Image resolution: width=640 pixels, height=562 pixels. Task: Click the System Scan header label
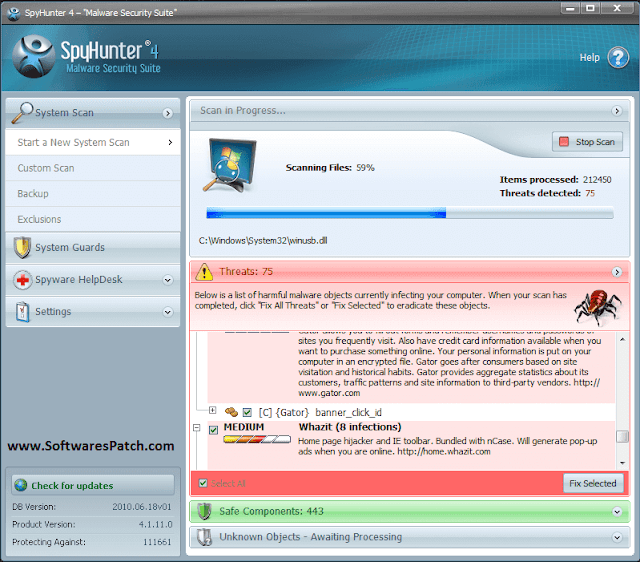(x=64, y=113)
